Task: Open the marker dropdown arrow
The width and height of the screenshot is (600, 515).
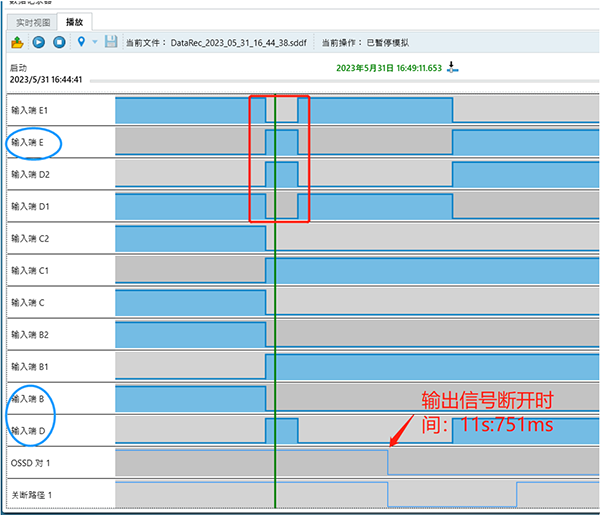Action: tap(95, 42)
